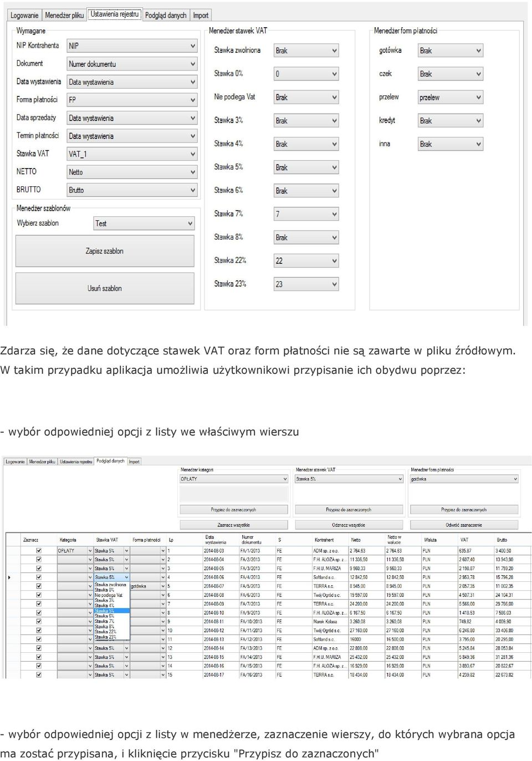Open the Logowanie tab in settings window
This screenshot has height=761, width=532.
coord(25,16)
